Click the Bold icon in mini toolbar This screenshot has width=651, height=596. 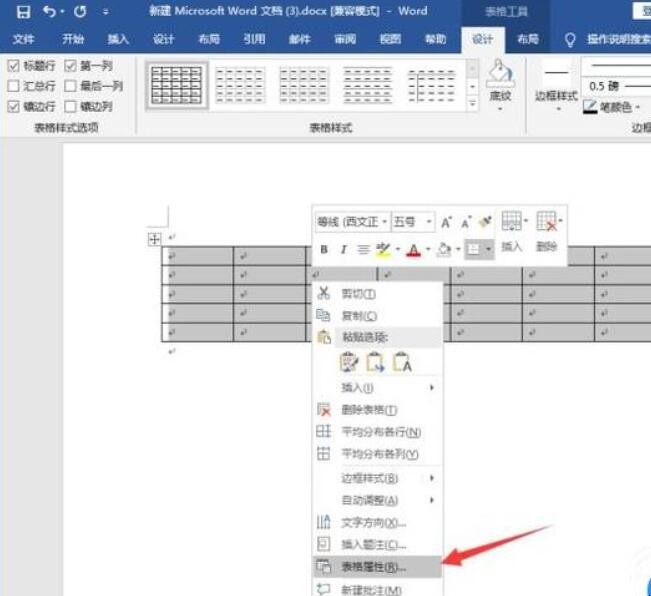[x=324, y=249]
